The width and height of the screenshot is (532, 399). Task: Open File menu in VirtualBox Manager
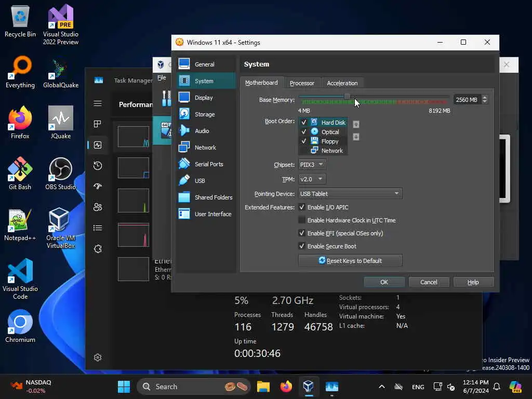(x=162, y=78)
